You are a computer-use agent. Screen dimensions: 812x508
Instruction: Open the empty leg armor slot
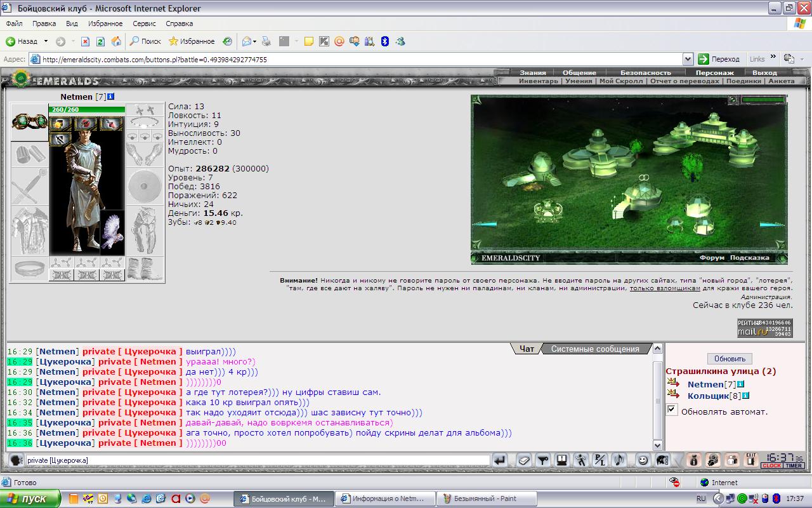(x=145, y=231)
